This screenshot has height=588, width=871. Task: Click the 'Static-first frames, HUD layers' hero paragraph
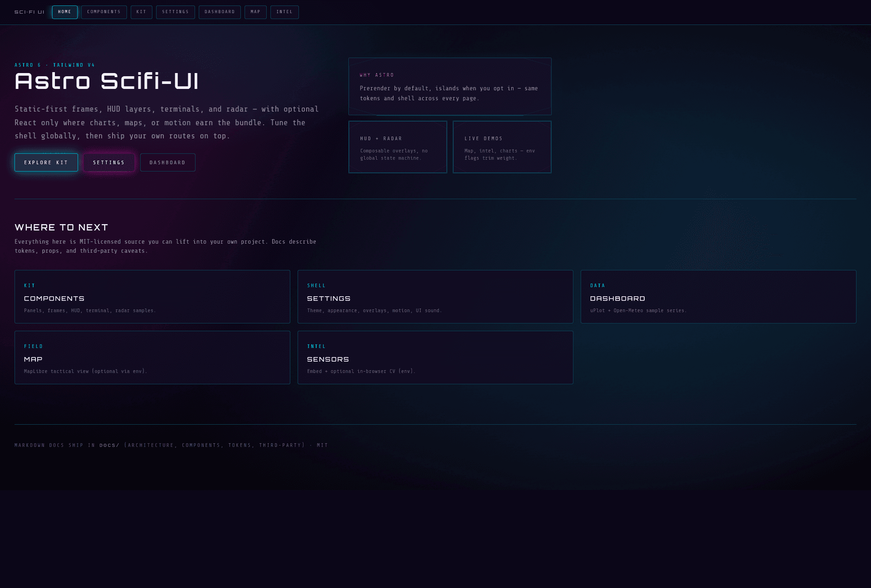pos(167,122)
